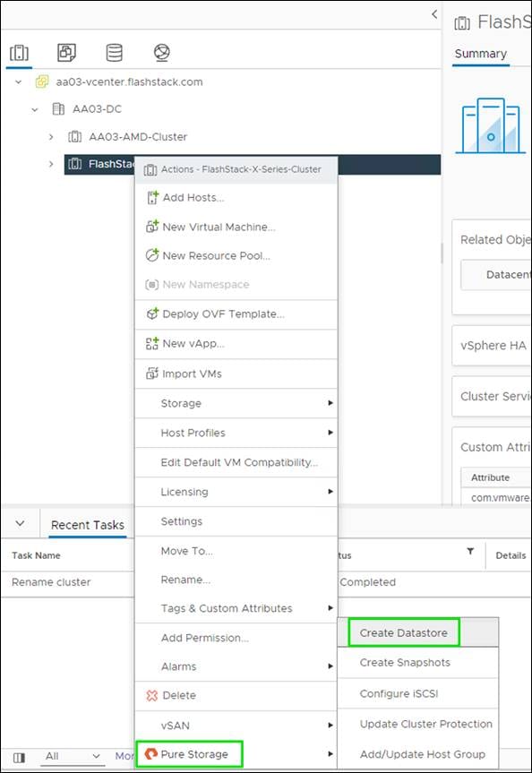This screenshot has height=773, width=532.
Task: Click the Pure Storage plugin icon
Action: coord(150,754)
